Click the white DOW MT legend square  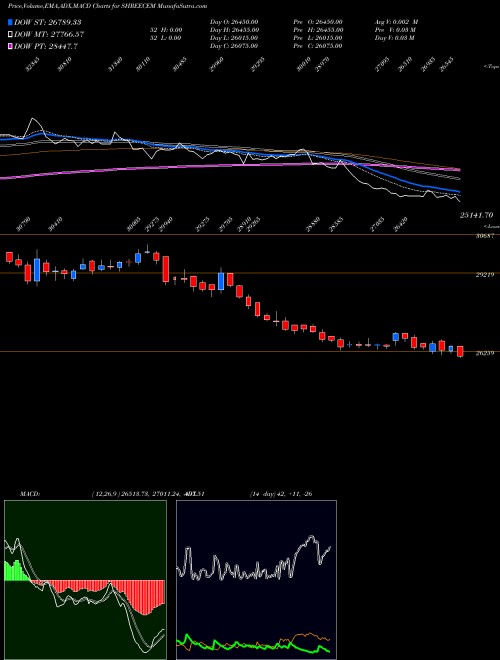(x=10, y=34)
